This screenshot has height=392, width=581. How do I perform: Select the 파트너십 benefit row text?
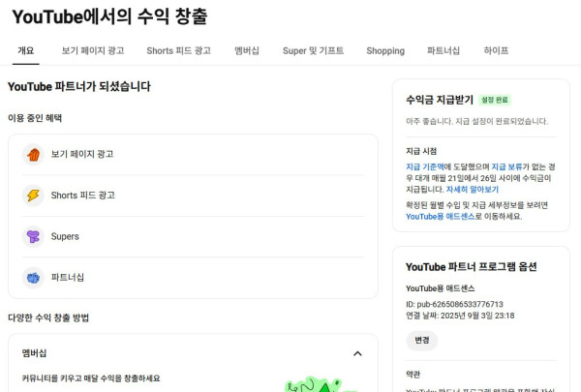pyautogui.click(x=67, y=278)
